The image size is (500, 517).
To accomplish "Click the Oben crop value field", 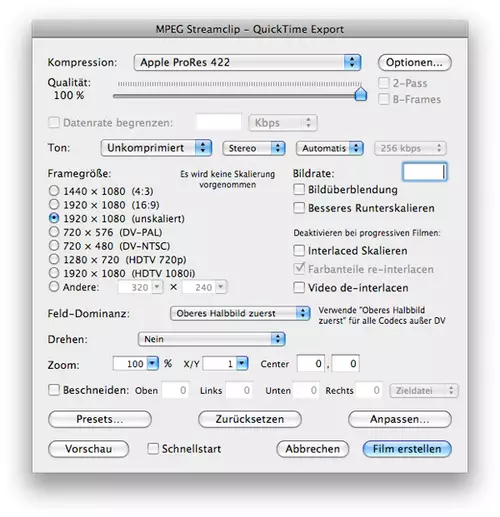I will tap(176, 390).
